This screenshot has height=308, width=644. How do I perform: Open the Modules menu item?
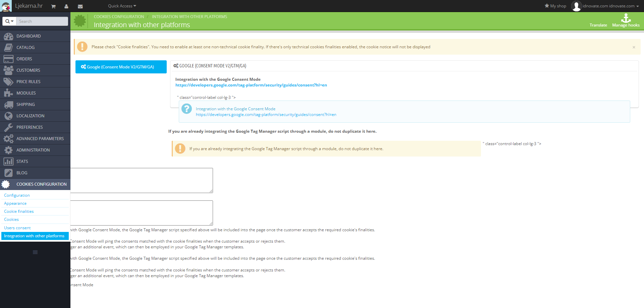(35, 93)
